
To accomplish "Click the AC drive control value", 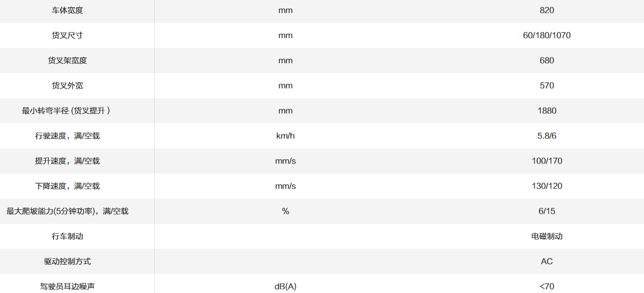I will pos(547,261).
